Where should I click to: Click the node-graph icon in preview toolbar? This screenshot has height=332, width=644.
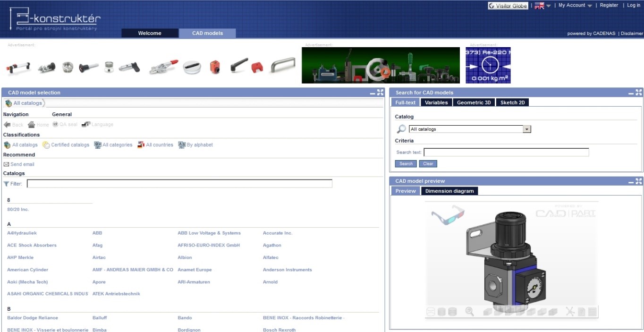[570, 311]
